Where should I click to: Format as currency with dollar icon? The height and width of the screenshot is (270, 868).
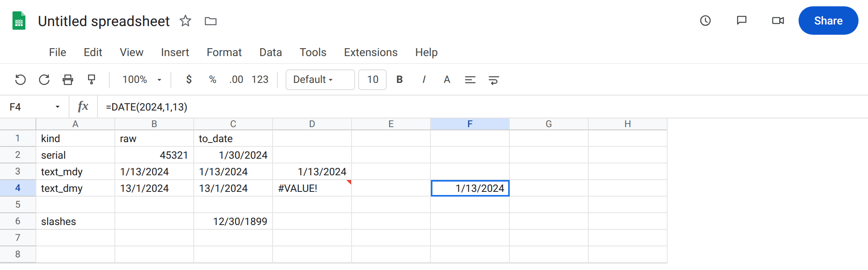(189, 80)
